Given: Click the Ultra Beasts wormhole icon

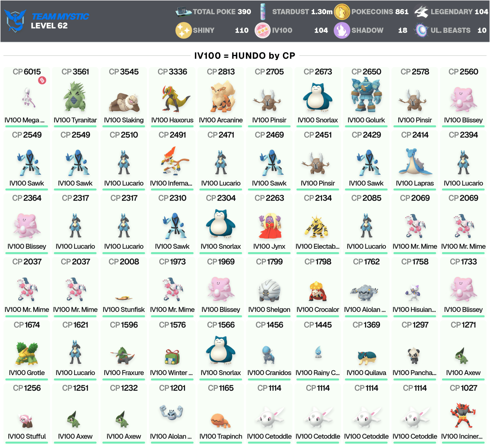Looking at the screenshot, I should [x=421, y=30].
